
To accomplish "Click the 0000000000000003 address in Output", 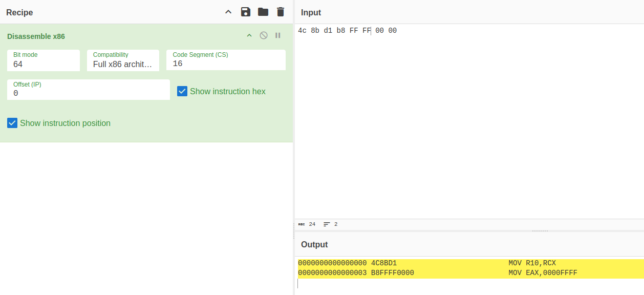I will pyautogui.click(x=332, y=273).
